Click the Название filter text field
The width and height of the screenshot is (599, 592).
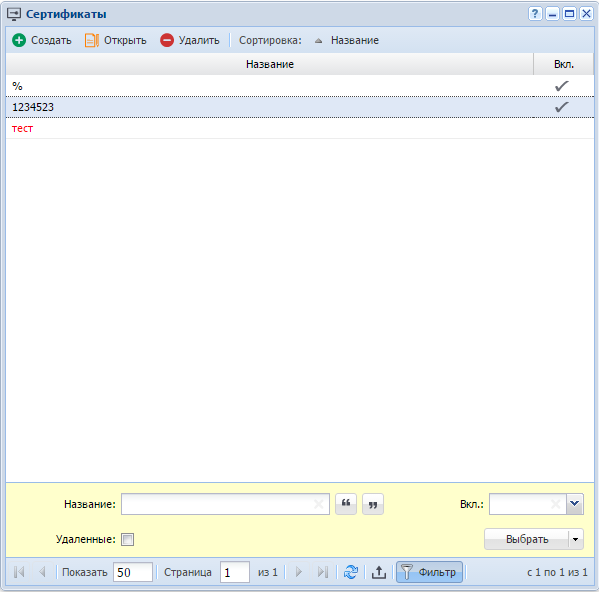pos(225,504)
